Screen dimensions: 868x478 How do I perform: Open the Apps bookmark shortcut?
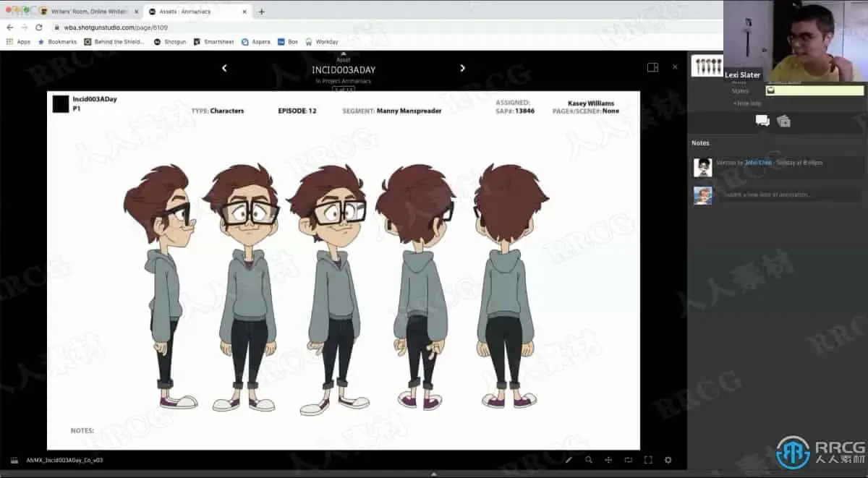(x=18, y=42)
